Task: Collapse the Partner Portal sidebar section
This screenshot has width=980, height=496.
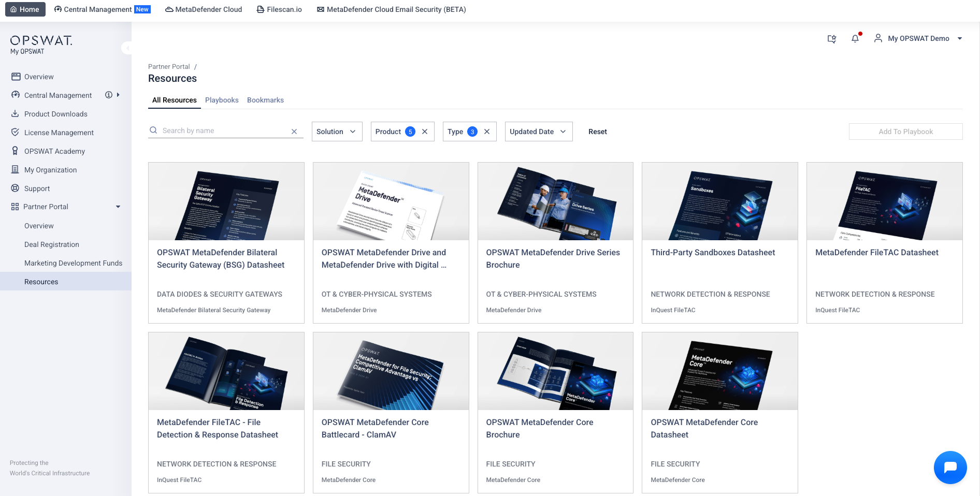Action: 118,207
